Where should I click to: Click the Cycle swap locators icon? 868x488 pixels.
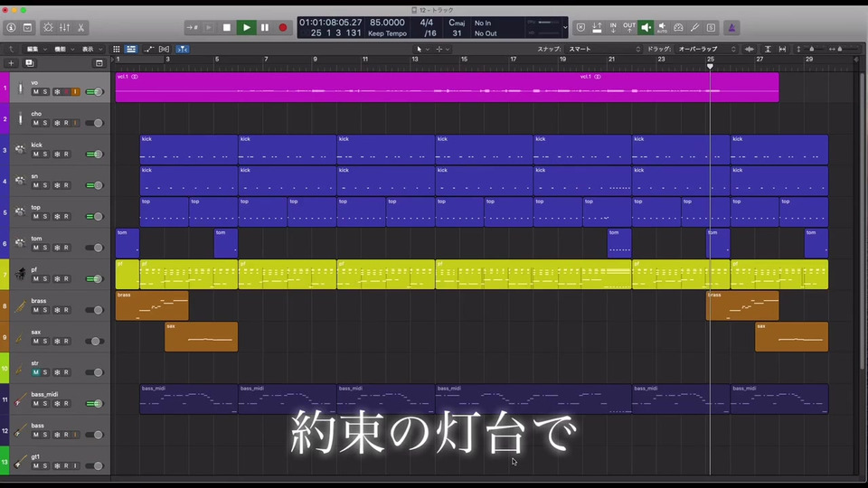click(x=597, y=27)
